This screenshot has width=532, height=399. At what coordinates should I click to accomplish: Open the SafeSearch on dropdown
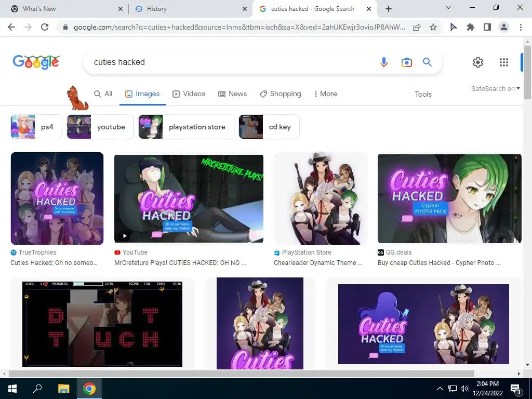[x=495, y=88]
